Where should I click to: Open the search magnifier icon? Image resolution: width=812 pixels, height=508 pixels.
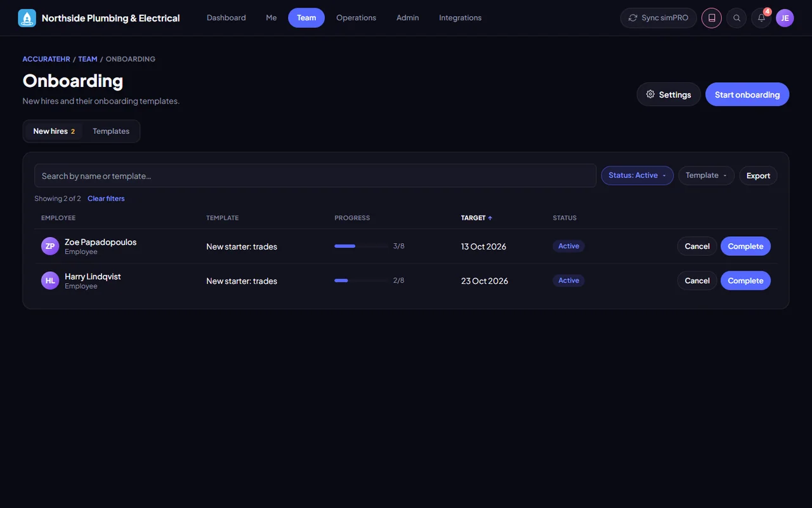737,18
